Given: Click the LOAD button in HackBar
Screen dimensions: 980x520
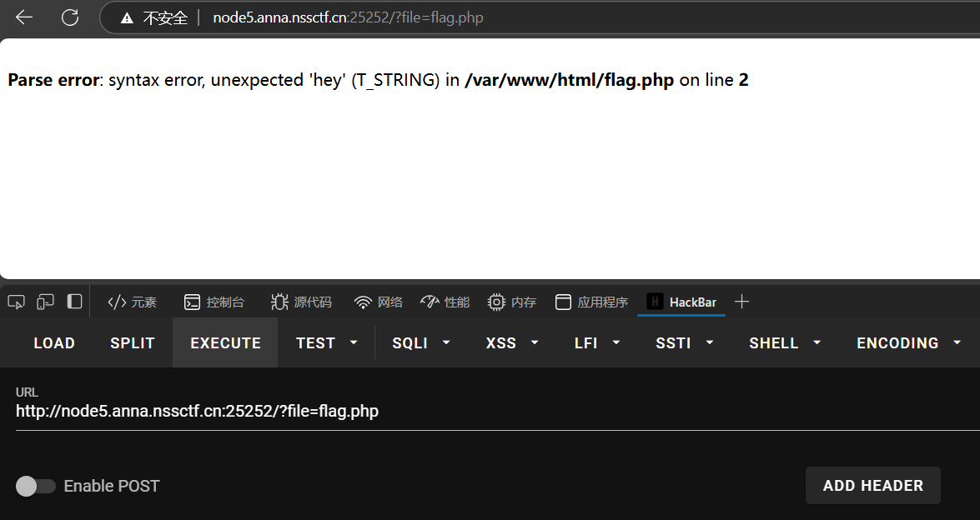Looking at the screenshot, I should pos(54,342).
